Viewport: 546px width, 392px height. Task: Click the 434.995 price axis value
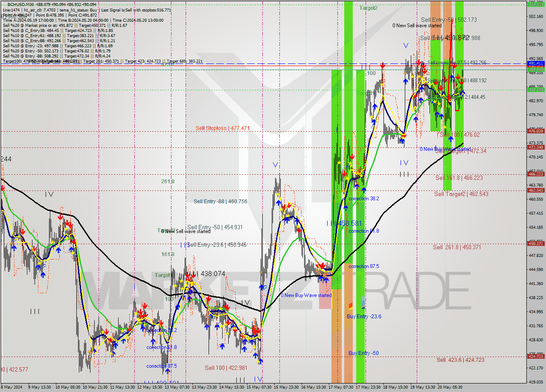[536, 311]
